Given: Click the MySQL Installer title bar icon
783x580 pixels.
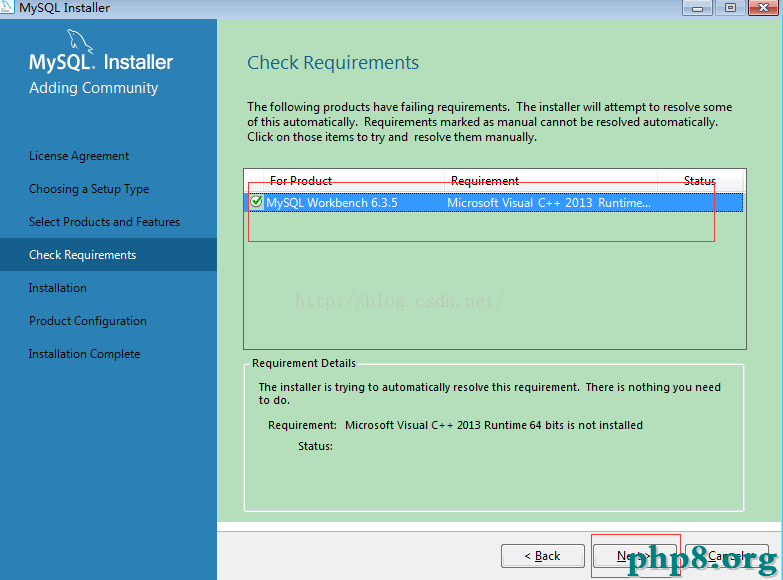Looking at the screenshot, I should (x=6, y=7).
